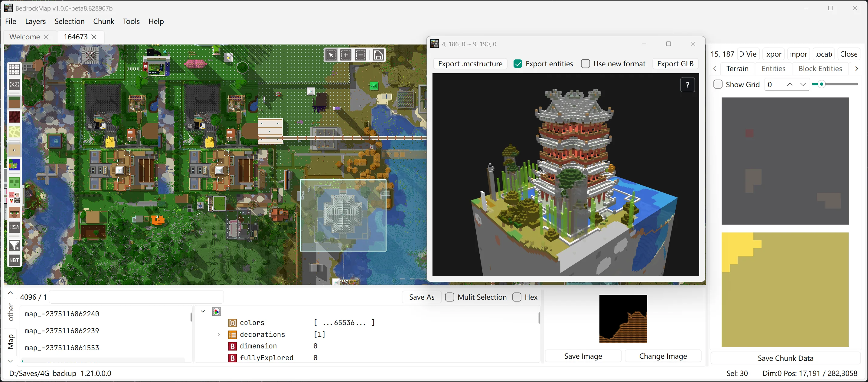
Task: Click the Save Chunk Data button
Action: point(785,358)
